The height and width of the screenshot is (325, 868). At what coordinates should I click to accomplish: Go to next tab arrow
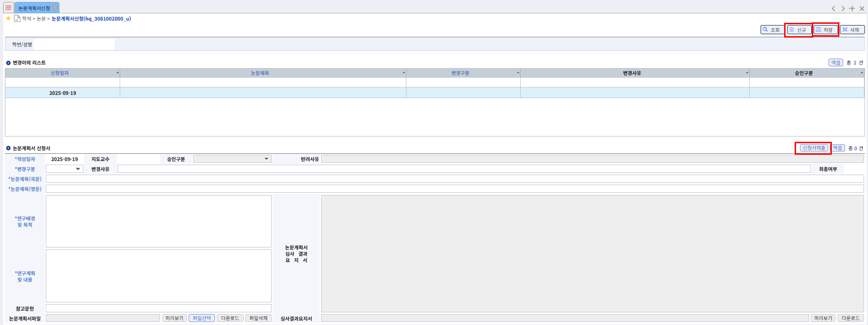tap(843, 9)
